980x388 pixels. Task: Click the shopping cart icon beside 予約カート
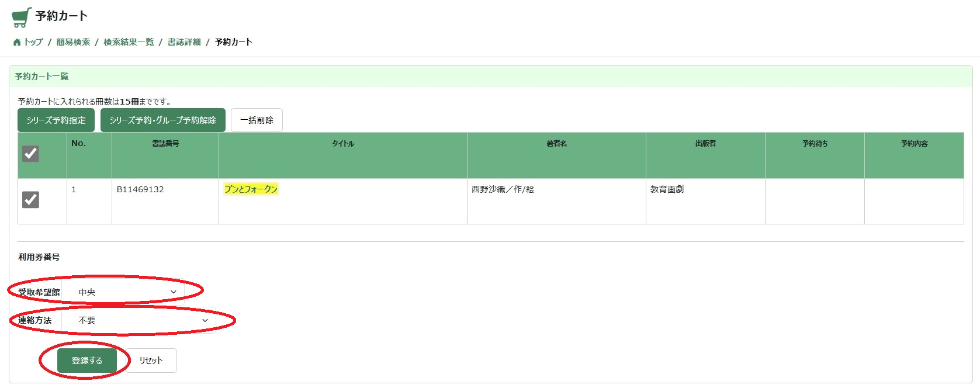21,17
